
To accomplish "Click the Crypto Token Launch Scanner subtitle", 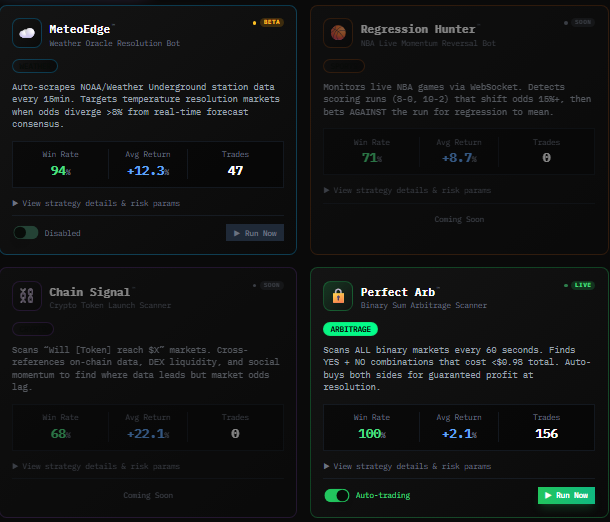I will point(110,305).
